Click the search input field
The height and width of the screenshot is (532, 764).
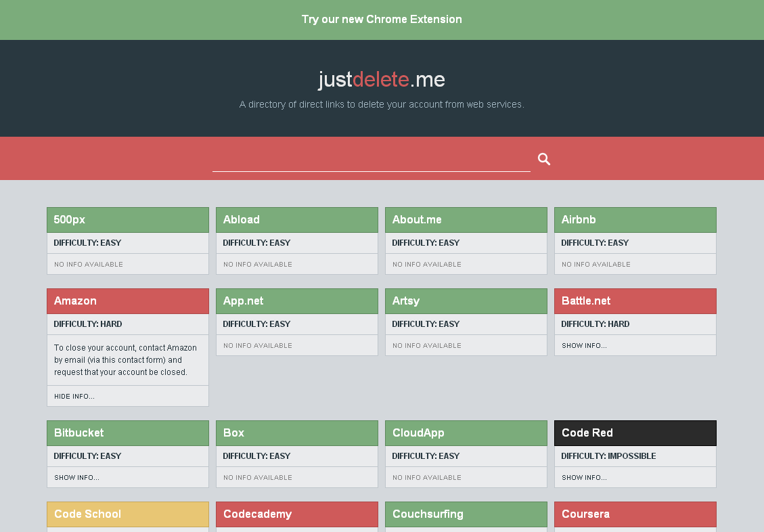coord(371,160)
